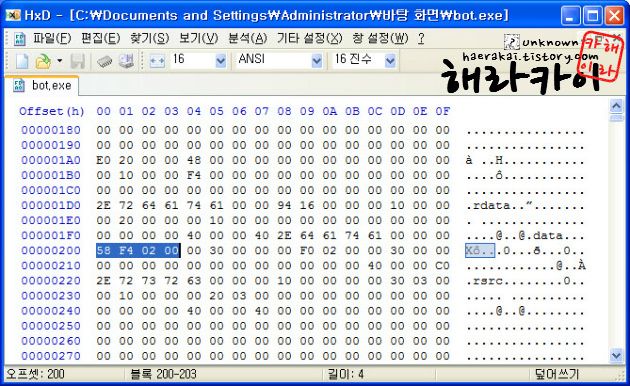
Task: Click scrollbar down arrow in hex view
Action: [616, 355]
